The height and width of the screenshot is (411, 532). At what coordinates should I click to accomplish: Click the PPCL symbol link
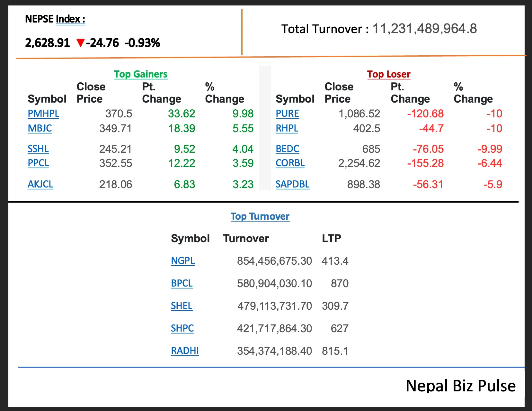[x=38, y=163]
